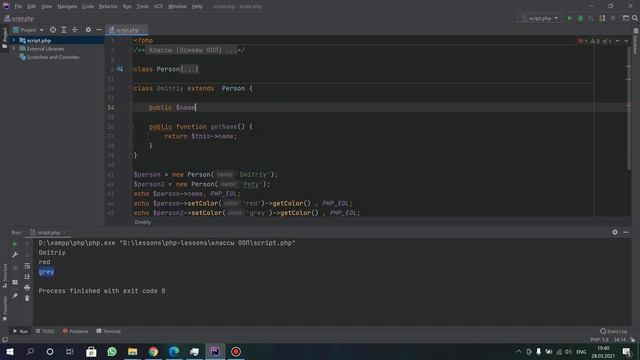This screenshot has height=360, width=640.
Task: Open the VCS menu
Action: pyautogui.click(x=158, y=7)
